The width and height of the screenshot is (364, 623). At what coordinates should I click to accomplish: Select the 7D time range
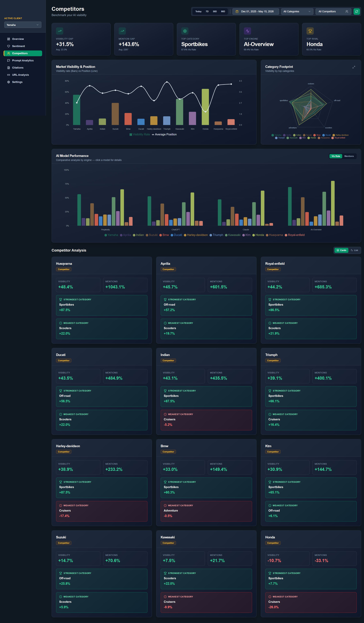pos(207,12)
